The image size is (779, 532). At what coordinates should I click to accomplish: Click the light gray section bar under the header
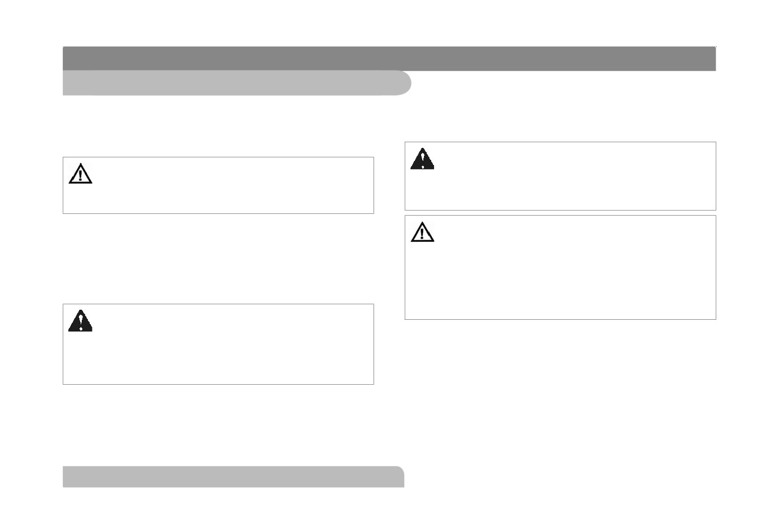tap(237, 83)
